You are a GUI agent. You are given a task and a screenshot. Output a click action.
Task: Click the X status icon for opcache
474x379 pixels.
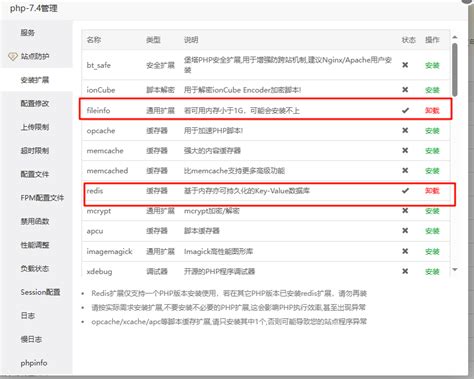pyautogui.click(x=405, y=130)
